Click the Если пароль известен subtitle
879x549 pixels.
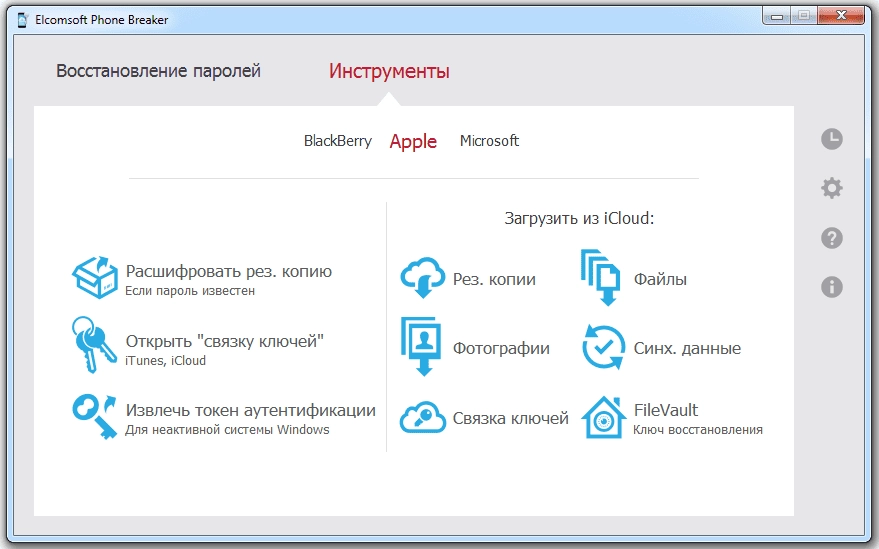[190, 291]
